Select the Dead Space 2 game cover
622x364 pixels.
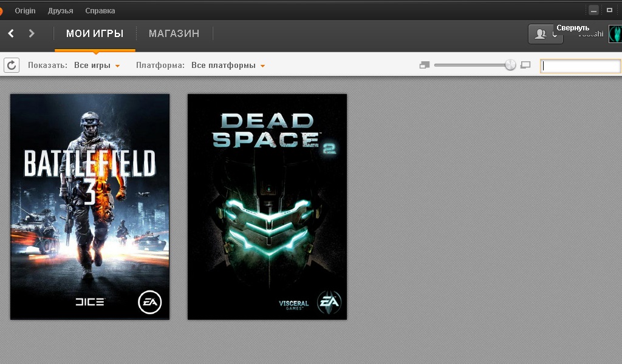click(267, 207)
